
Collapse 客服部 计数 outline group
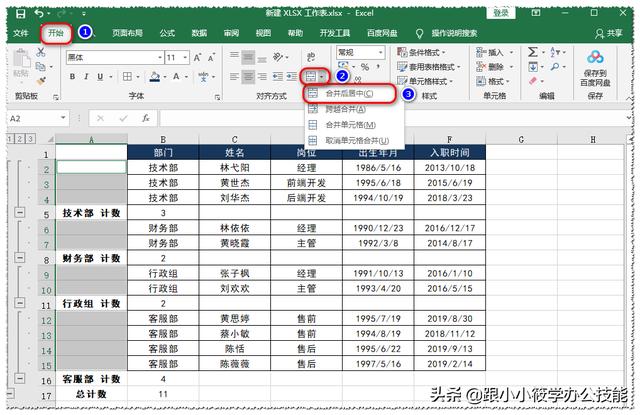pyautogui.click(x=20, y=378)
